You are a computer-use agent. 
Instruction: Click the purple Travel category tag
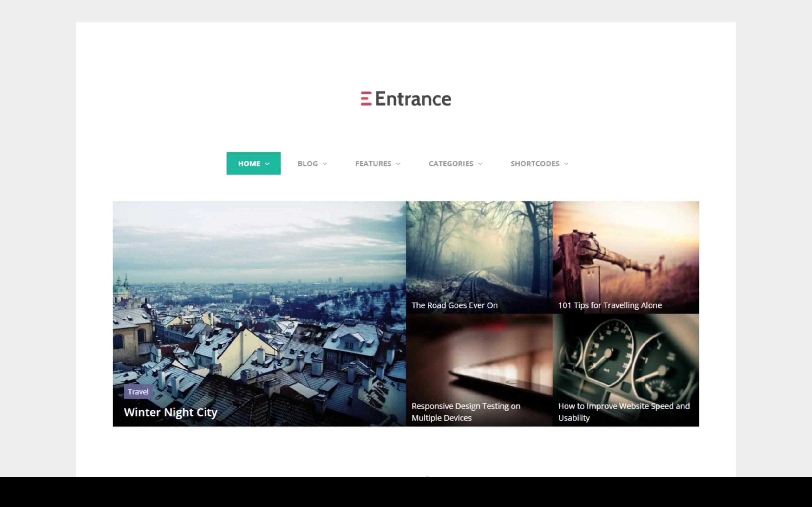click(138, 392)
